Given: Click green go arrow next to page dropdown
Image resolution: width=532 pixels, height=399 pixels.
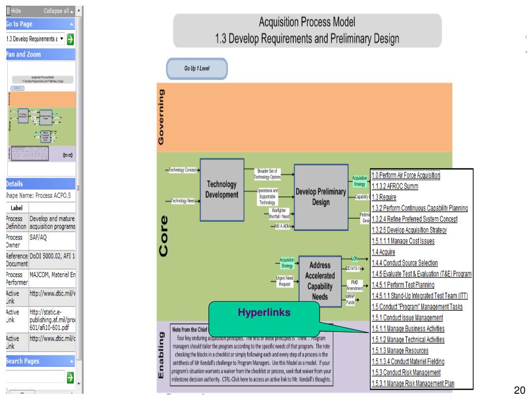Looking at the screenshot, I should click(x=70, y=39).
